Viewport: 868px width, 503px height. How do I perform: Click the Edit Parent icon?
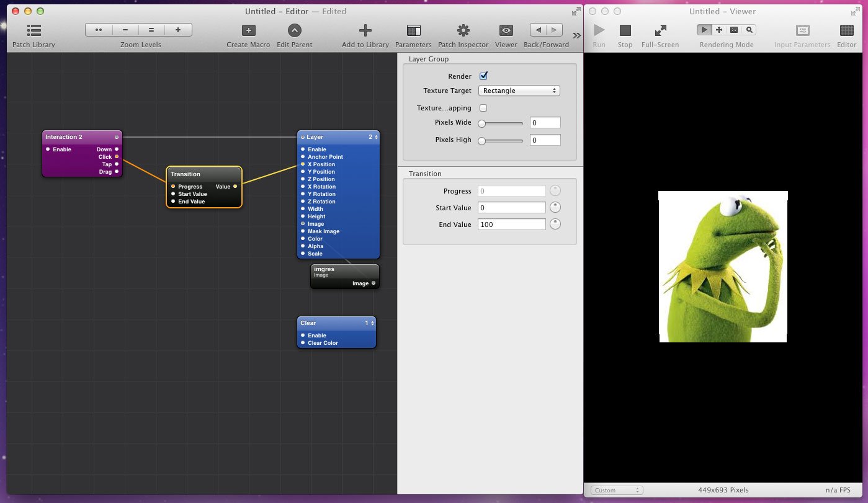click(295, 30)
